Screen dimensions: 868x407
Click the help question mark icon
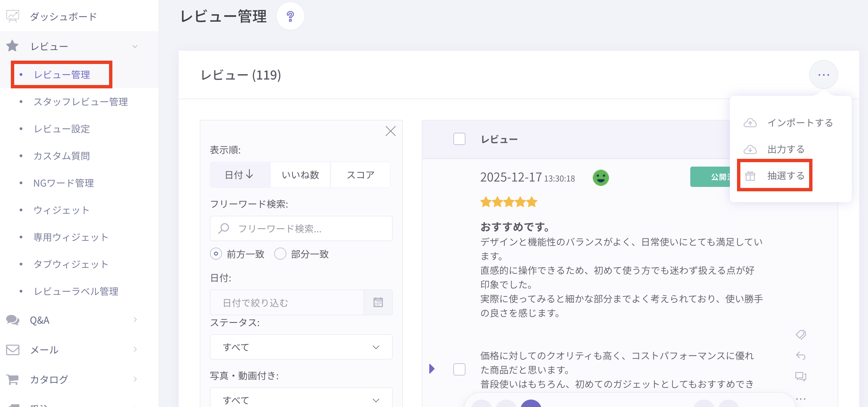290,16
